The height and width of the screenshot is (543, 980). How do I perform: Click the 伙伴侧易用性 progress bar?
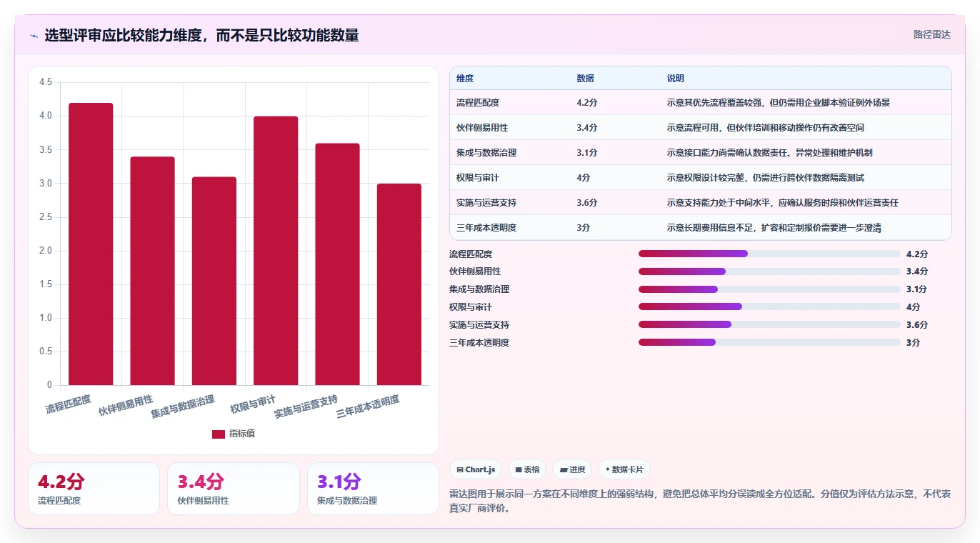click(769, 271)
